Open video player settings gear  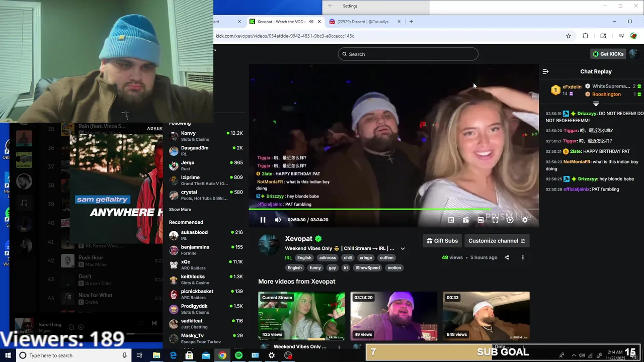[x=525, y=220]
